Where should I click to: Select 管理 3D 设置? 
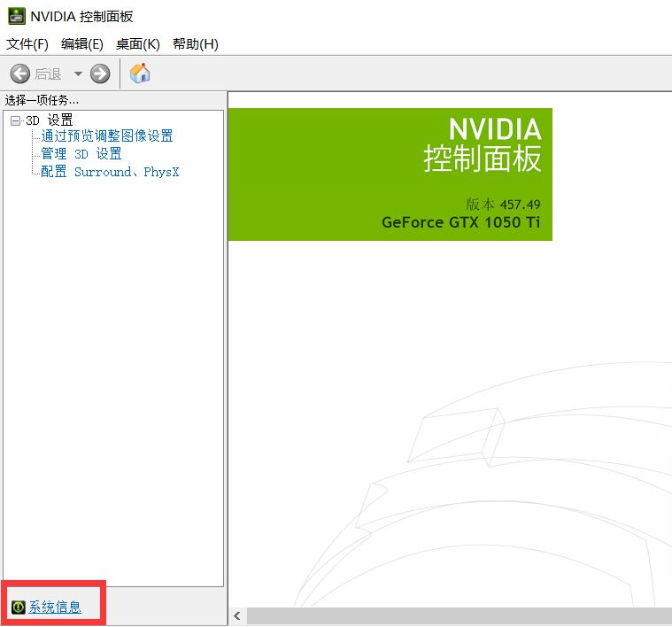(x=81, y=154)
